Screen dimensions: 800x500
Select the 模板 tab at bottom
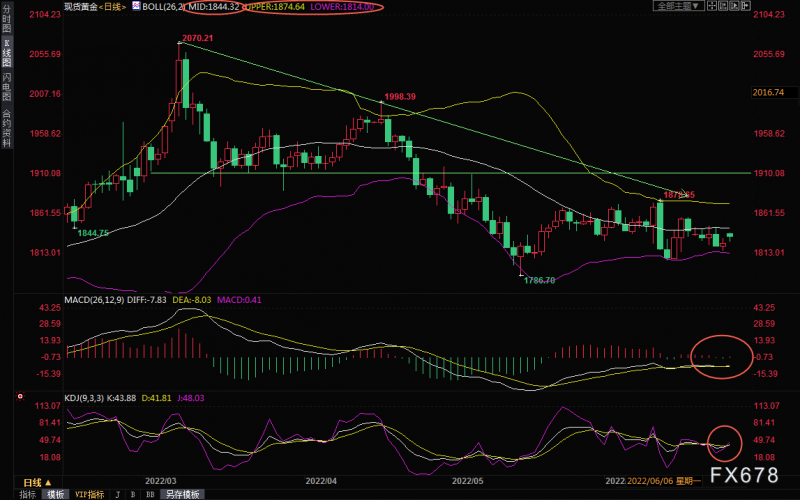[56, 494]
